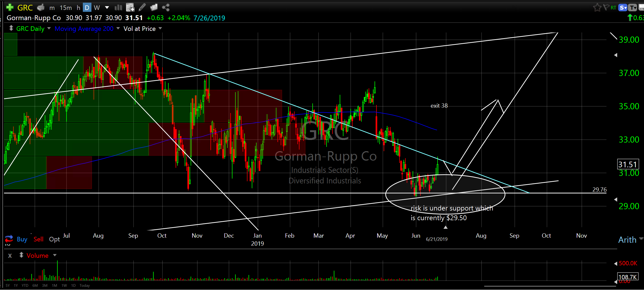Close the Volume pane with x

click(x=10, y=256)
